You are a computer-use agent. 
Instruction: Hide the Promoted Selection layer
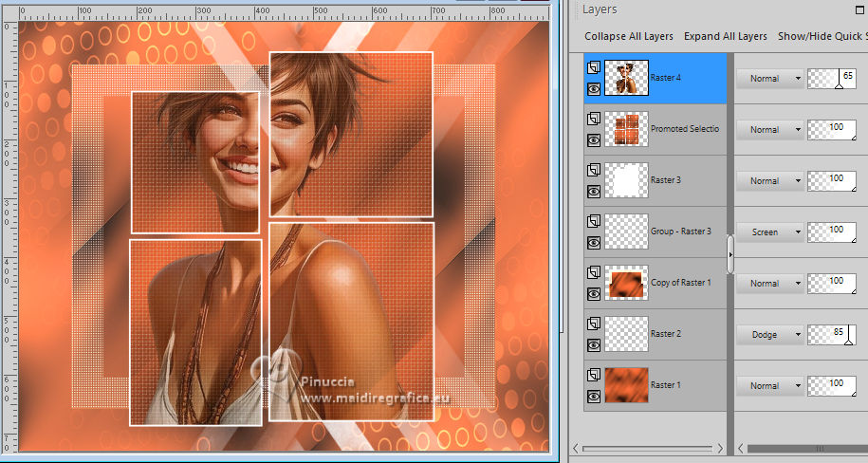pyautogui.click(x=594, y=140)
